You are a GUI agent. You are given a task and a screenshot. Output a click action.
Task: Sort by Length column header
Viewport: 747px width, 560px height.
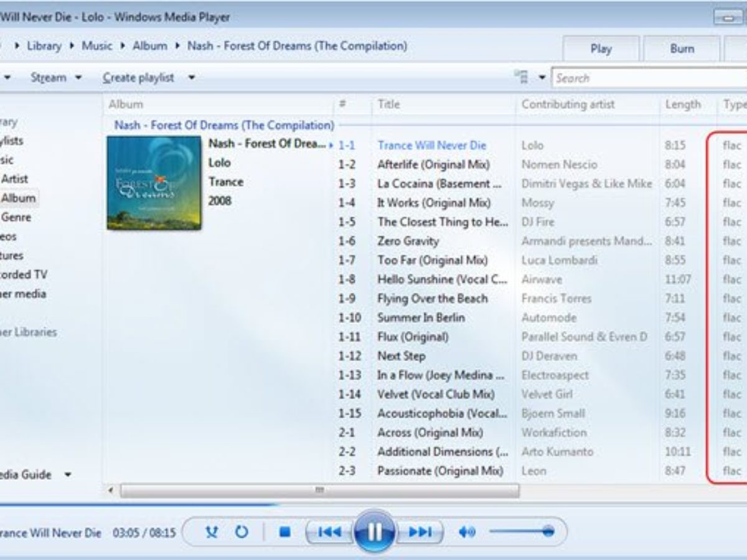coord(683,104)
